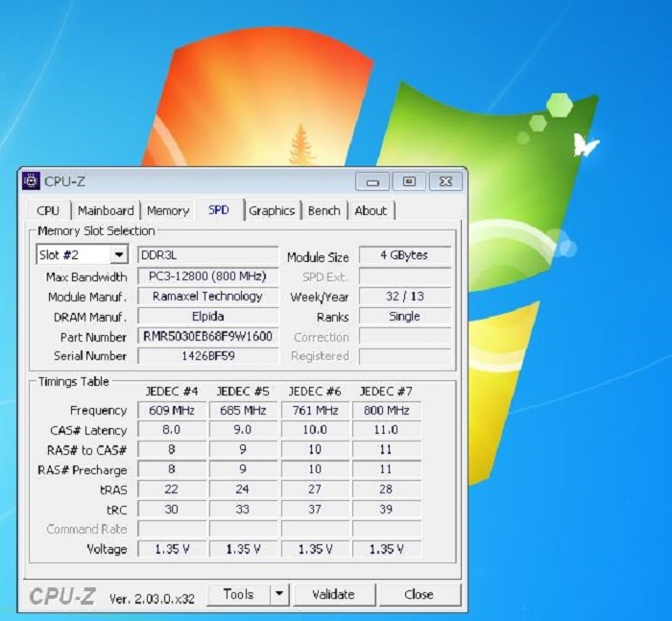The image size is (672, 621).
Task: Click the Serial Number field 1426BF59
Action: (207, 356)
